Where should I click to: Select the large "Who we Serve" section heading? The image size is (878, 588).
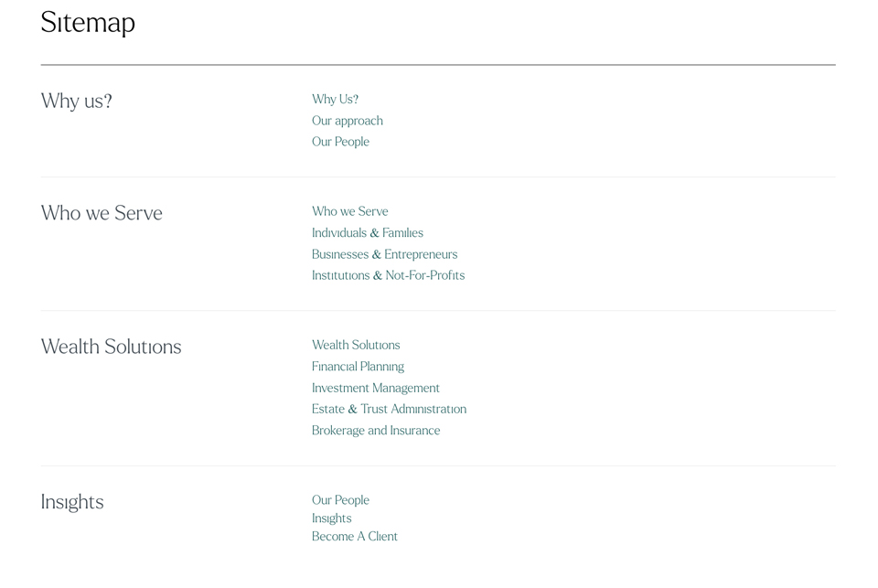click(102, 213)
